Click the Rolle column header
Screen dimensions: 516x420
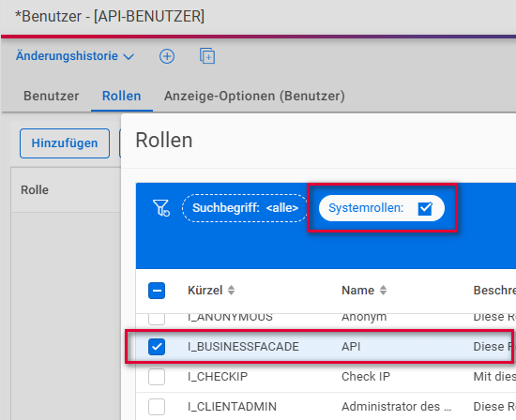point(35,190)
